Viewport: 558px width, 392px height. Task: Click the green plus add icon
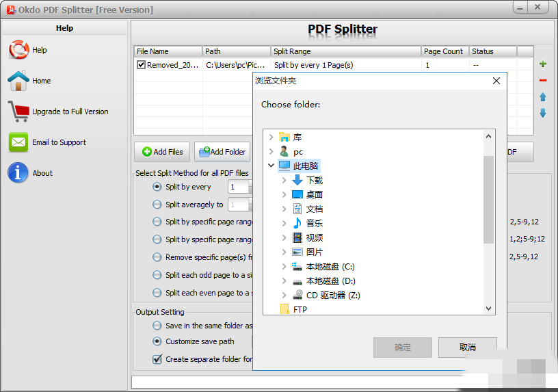(x=543, y=64)
